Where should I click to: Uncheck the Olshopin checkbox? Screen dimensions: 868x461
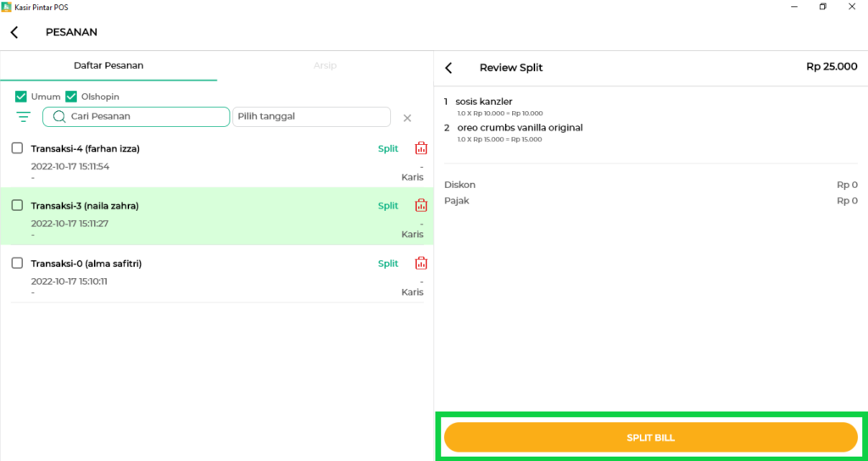tap(71, 97)
